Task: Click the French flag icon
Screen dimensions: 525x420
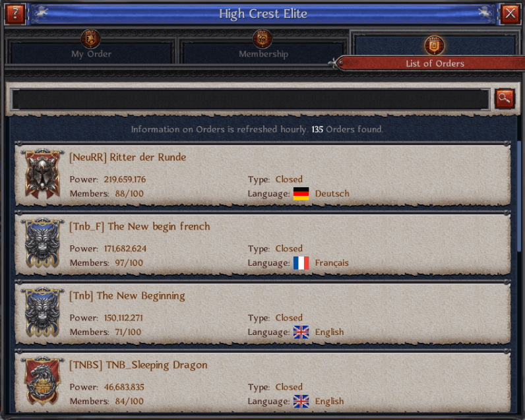Action: 301,263
